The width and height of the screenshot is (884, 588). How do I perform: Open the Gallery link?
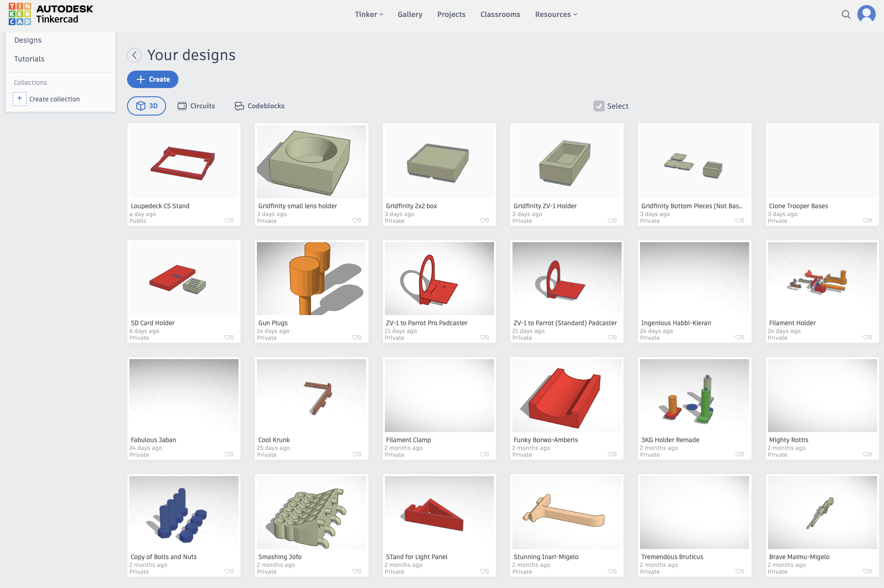(x=410, y=15)
